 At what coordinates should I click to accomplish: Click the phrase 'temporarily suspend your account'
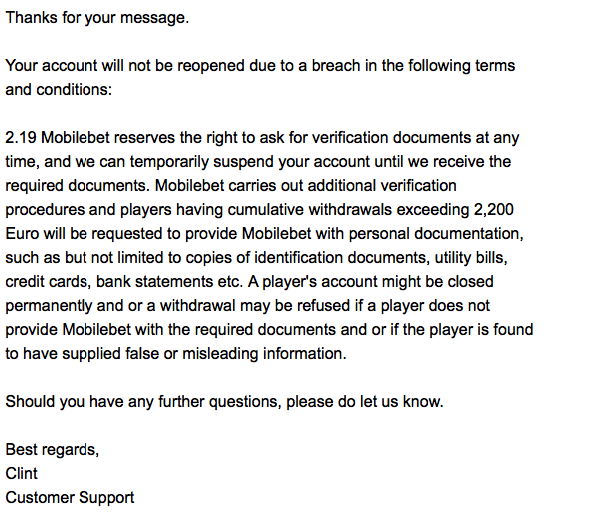(x=250, y=162)
